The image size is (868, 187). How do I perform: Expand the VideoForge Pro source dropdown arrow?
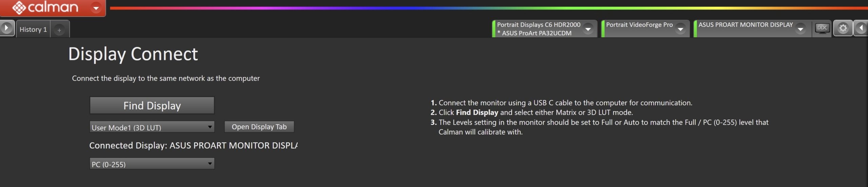tap(680, 29)
